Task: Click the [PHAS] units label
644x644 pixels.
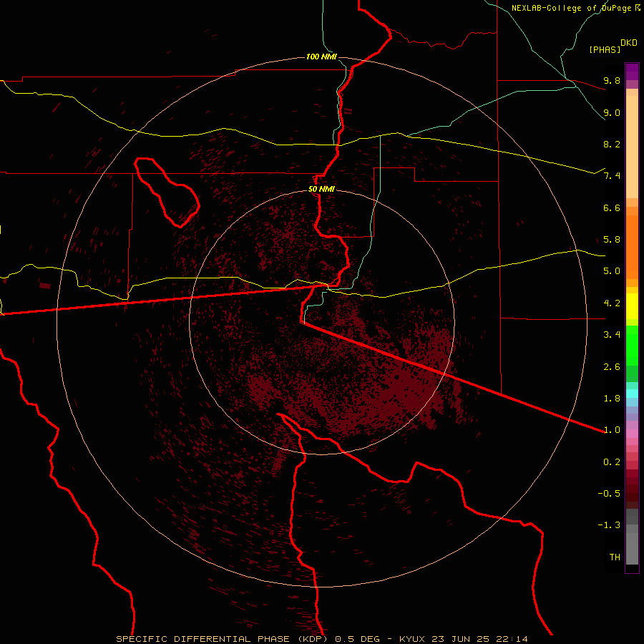Action: [x=605, y=49]
